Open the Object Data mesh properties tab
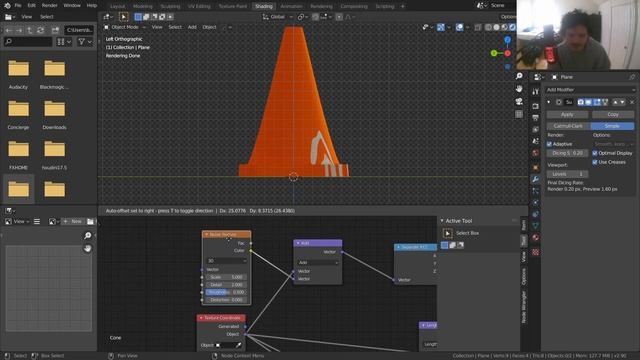This screenshot has width=640, height=360. click(x=536, y=226)
